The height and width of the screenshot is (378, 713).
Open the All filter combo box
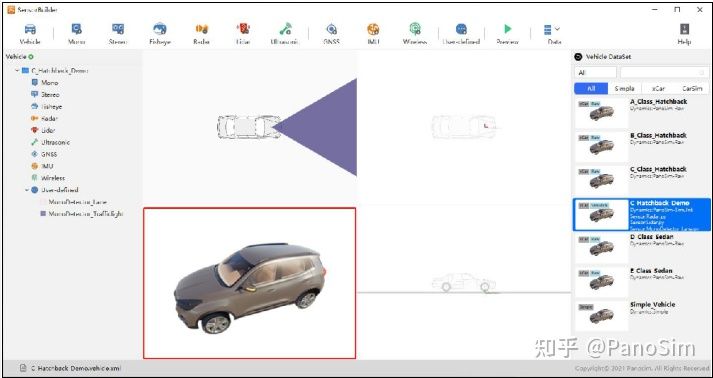point(595,72)
